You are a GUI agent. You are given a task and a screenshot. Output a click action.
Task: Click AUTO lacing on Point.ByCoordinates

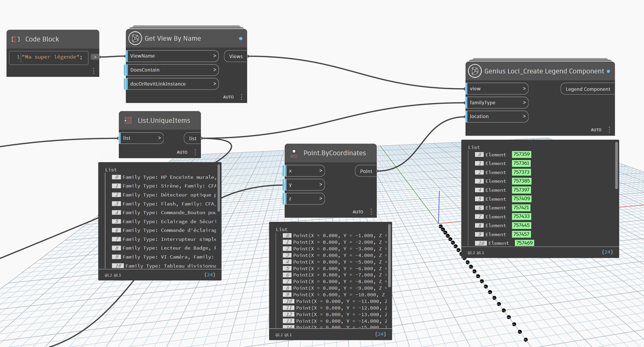click(x=358, y=212)
